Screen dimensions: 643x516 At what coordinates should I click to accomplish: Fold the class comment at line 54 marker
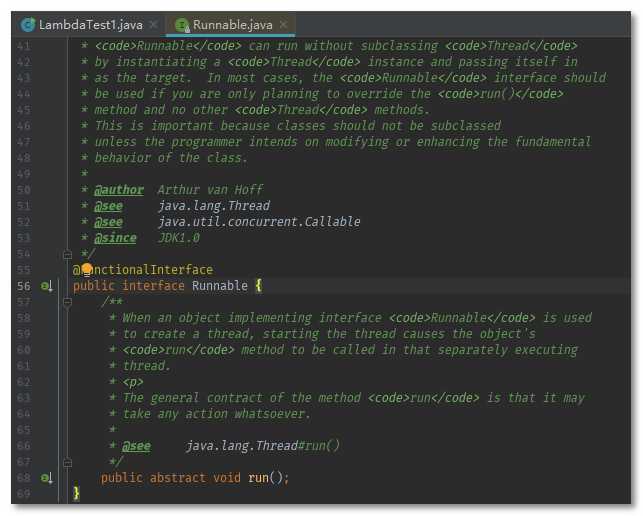click(x=67, y=254)
